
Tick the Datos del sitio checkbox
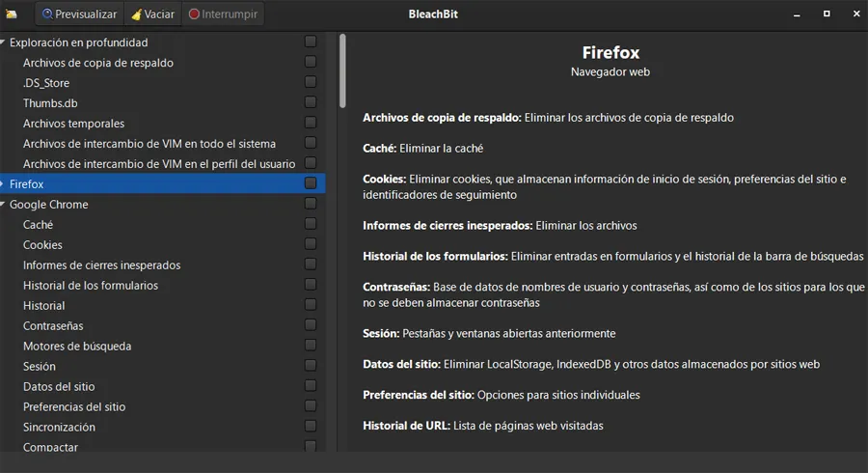(x=311, y=385)
